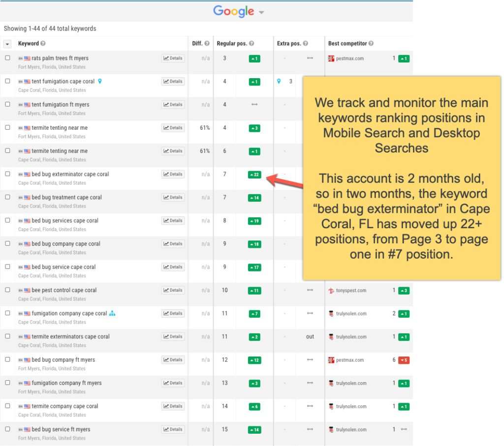Click the help icon beside Diff. column

tap(207, 44)
